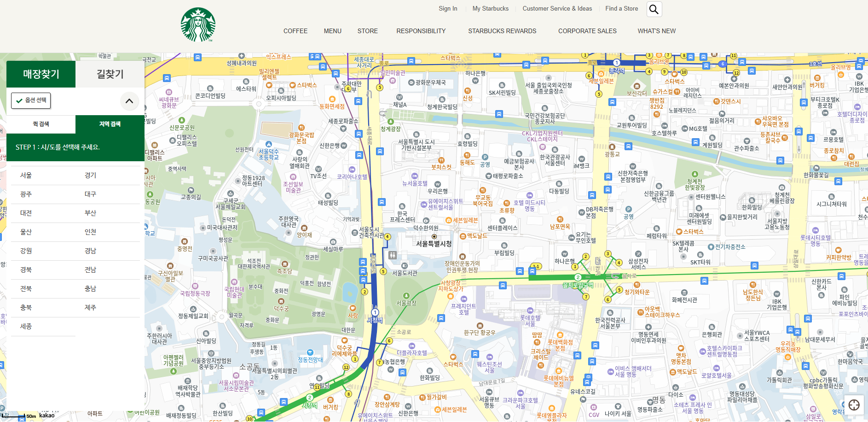Select the 퀵 검색 tab

(x=41, y=124)
